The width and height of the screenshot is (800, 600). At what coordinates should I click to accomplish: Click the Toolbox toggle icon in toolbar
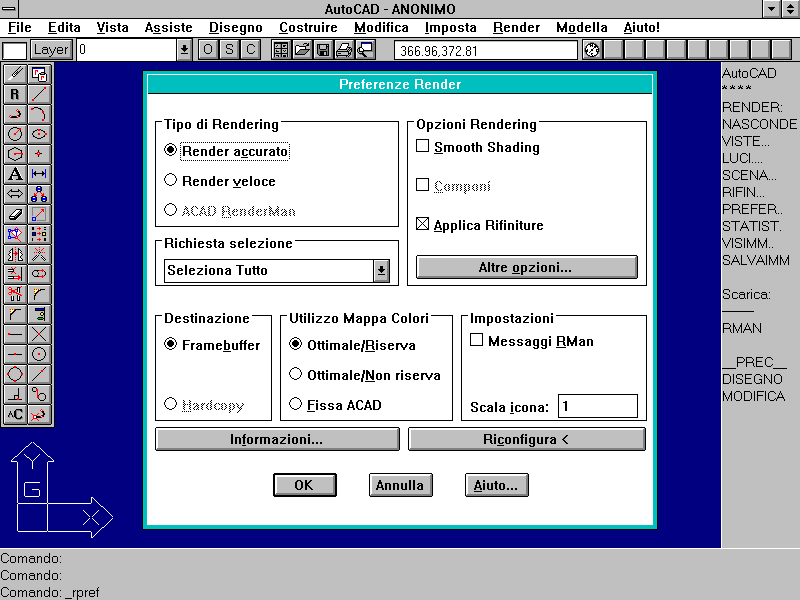281,50
